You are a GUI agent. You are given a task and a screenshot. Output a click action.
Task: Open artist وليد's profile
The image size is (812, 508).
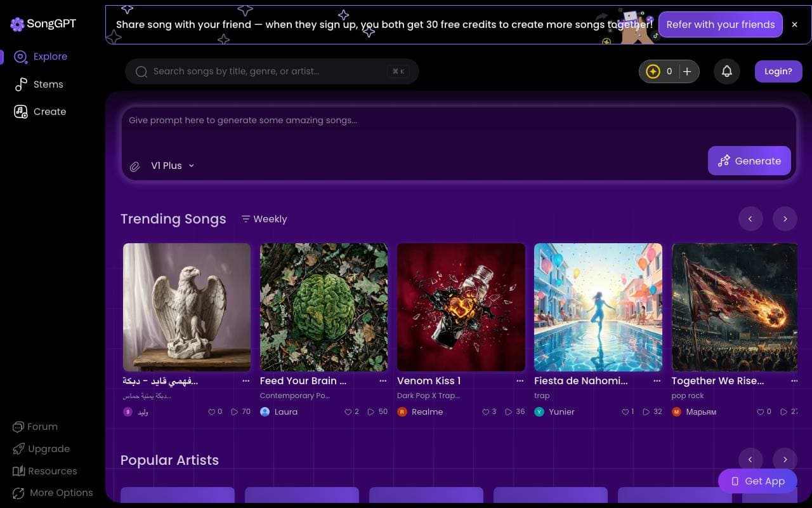click(x=143, y=412)
